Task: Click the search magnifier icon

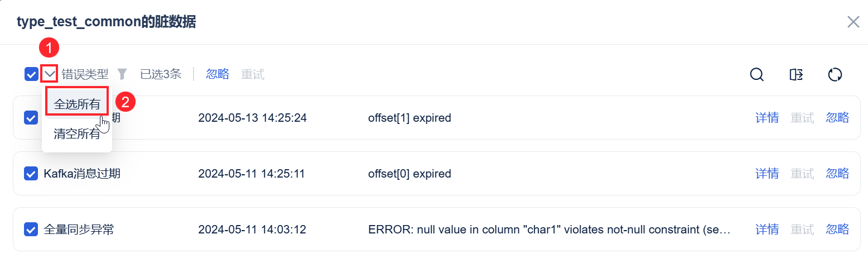Action: coord(756,74)
